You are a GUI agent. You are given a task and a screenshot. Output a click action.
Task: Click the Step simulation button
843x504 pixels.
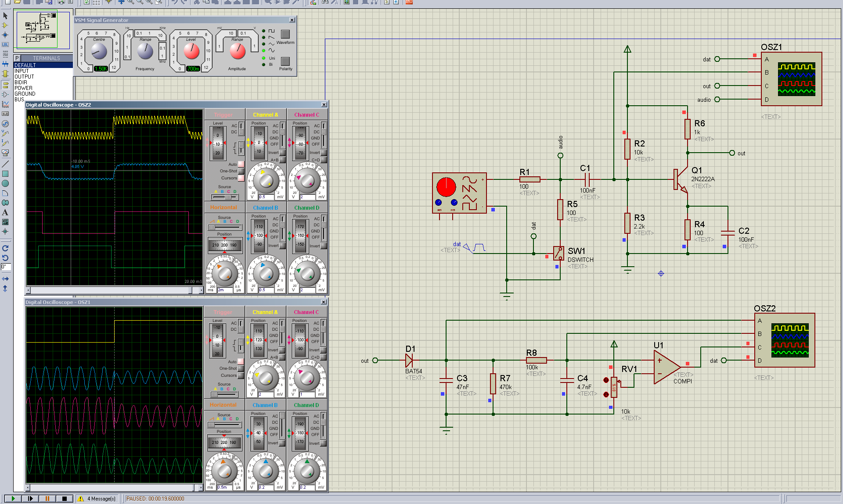[30, 499]
